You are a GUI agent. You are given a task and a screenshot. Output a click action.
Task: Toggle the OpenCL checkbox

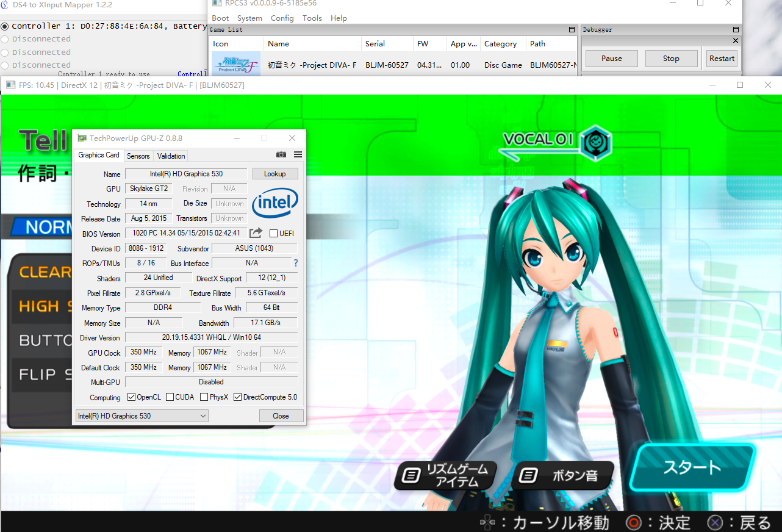pyautogui.click(x=131, y=397)
